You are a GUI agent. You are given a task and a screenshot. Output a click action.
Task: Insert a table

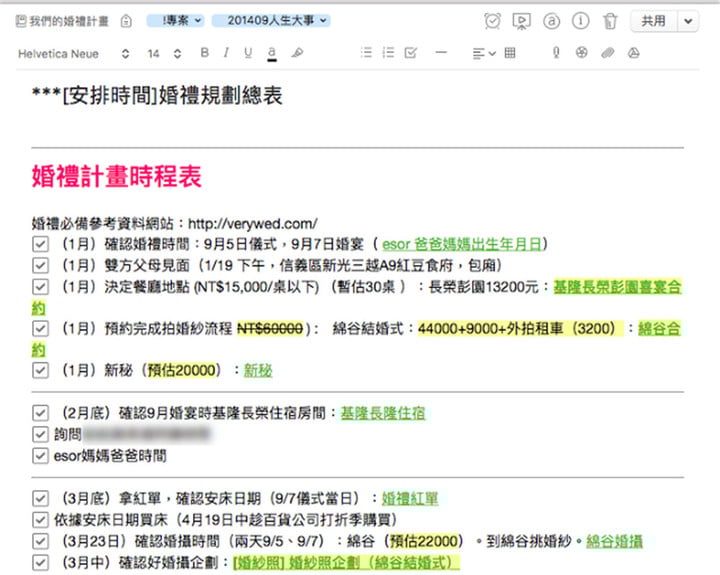(x=510, y=53)
